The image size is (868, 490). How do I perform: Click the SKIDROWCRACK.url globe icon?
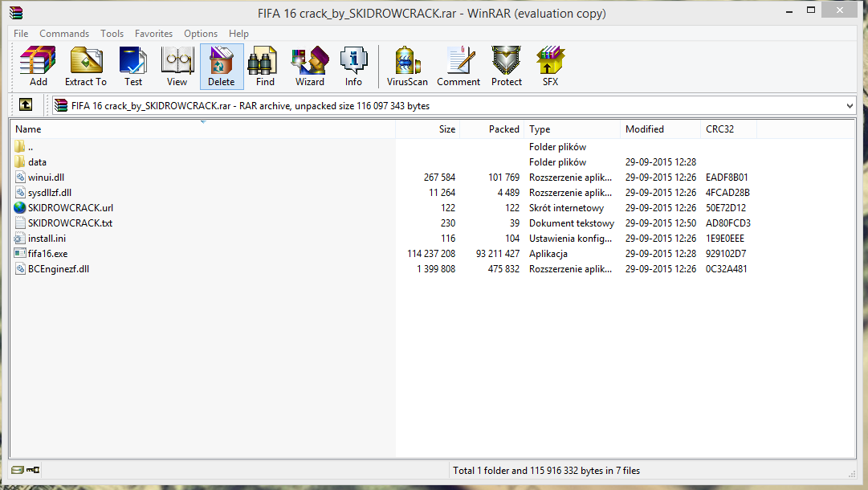click(20, 207)
